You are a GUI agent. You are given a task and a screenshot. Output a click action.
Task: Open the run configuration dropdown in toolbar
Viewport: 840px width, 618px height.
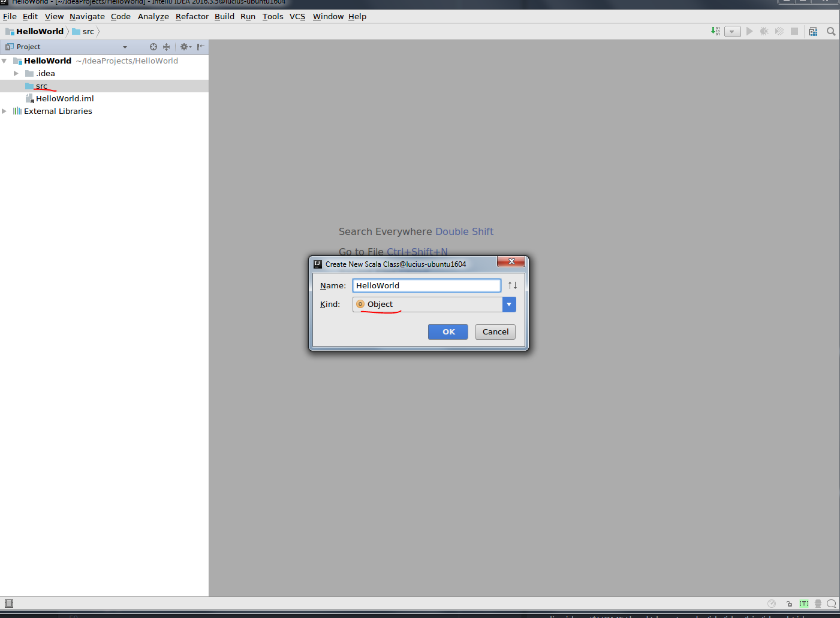733,32
